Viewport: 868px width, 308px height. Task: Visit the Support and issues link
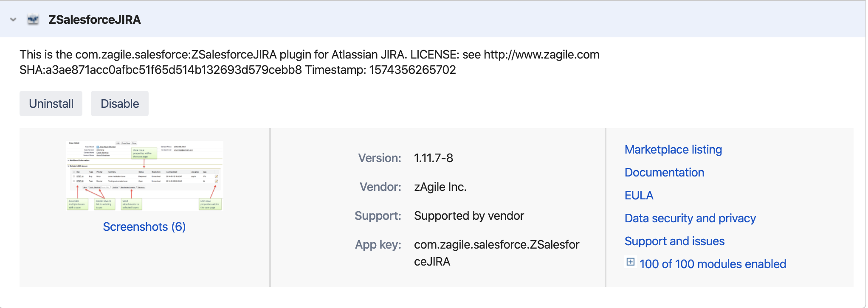coord(674,241)
